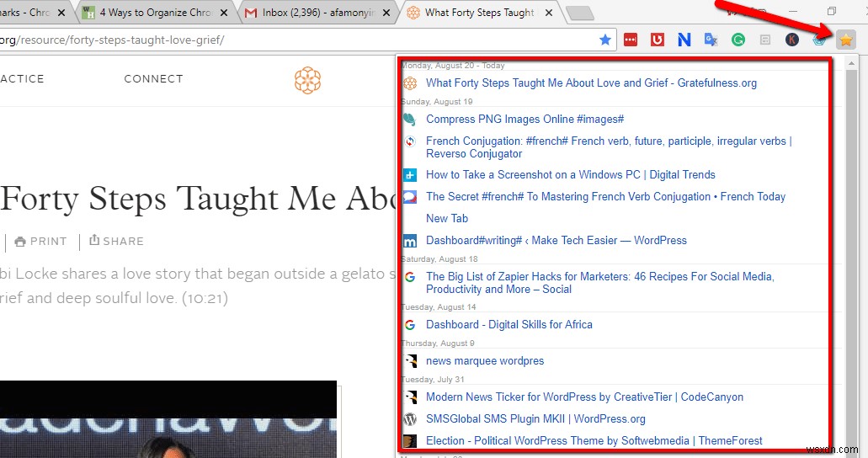
Task: Open the Google Translate extension
Action: coord(711,40)
